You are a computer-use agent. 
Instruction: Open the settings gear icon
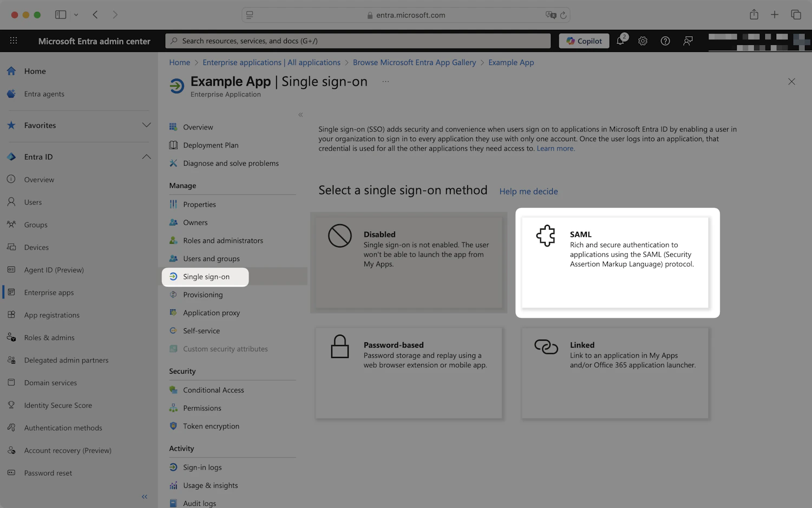pyautogui.click(x=643, y=41)
